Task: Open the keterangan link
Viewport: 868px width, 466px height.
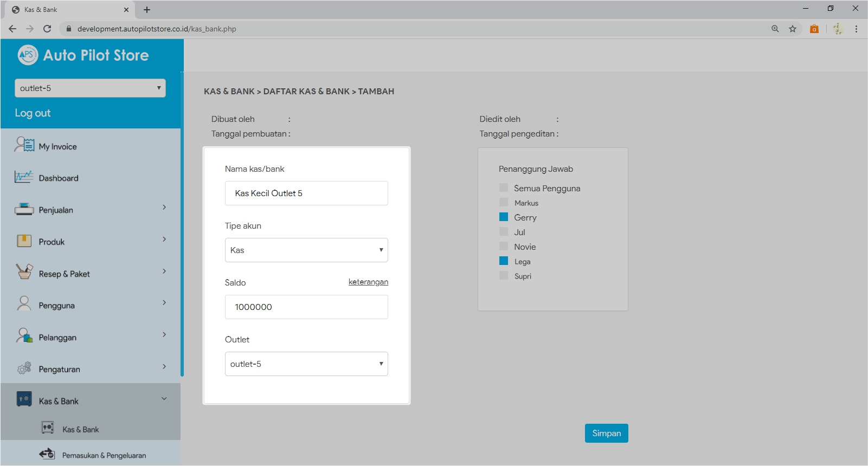Action: [x=368, y=282]
